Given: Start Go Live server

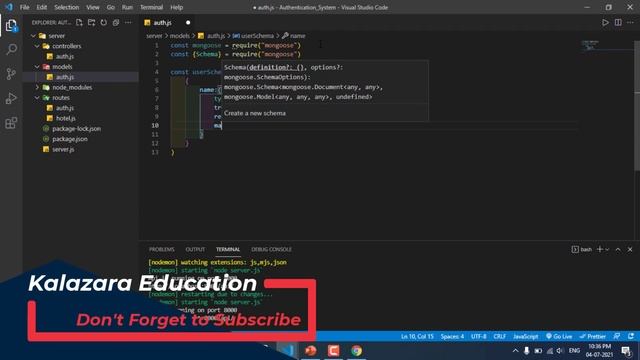Looking at the screenshot, I should [x=559, y=336].
